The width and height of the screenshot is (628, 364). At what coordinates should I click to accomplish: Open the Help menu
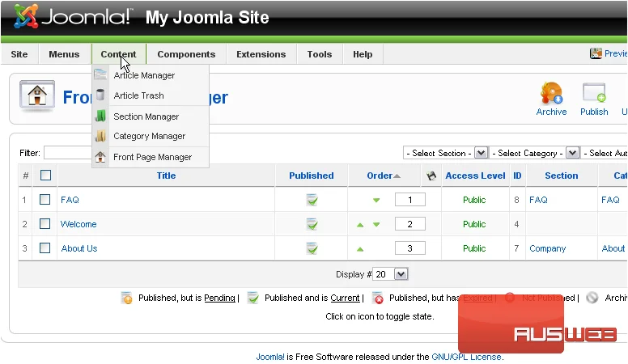pyautogui.click(x=363, y=54)
